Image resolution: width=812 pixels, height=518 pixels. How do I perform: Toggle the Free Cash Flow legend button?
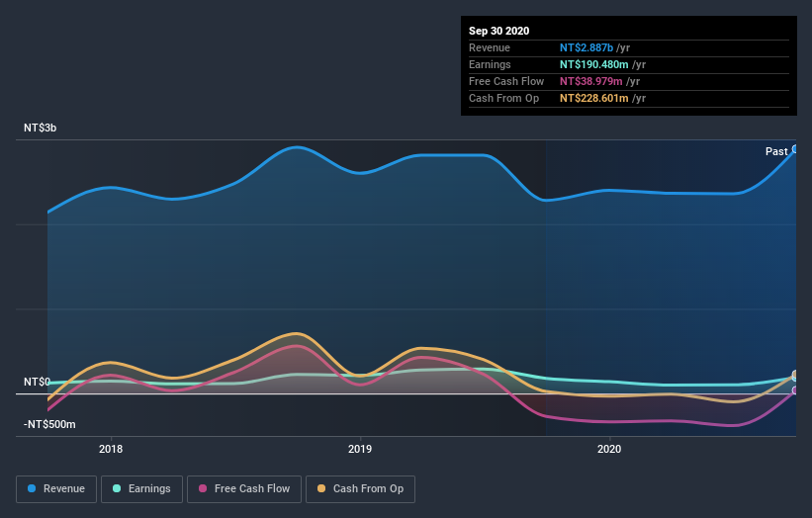(244, 489)
